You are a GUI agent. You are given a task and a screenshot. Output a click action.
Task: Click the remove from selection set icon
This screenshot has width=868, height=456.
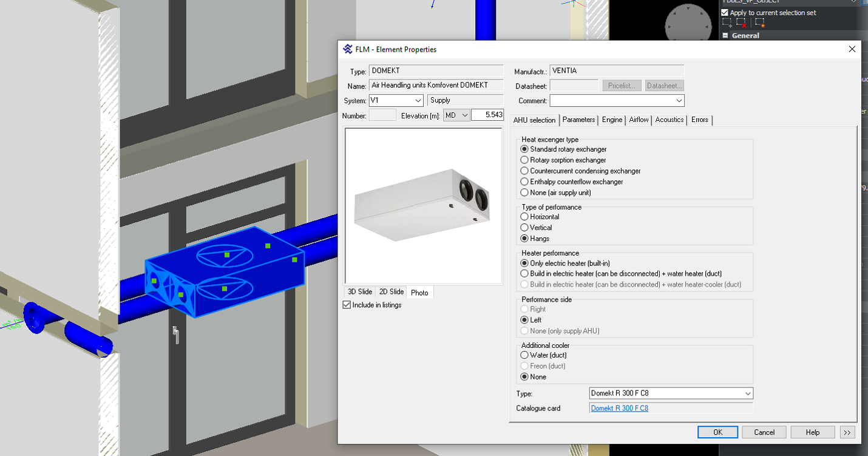point(741,22)
